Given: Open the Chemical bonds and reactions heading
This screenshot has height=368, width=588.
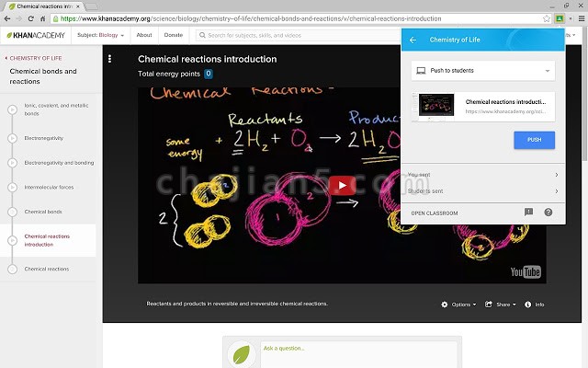Looking at the screenshot, I should (43, 76).
